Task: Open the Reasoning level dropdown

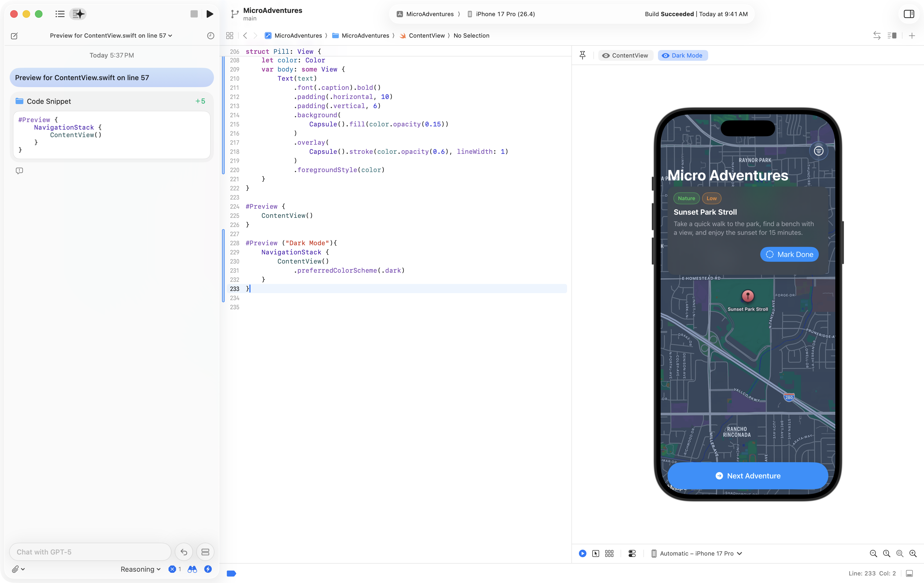Action: click(141, 569)
